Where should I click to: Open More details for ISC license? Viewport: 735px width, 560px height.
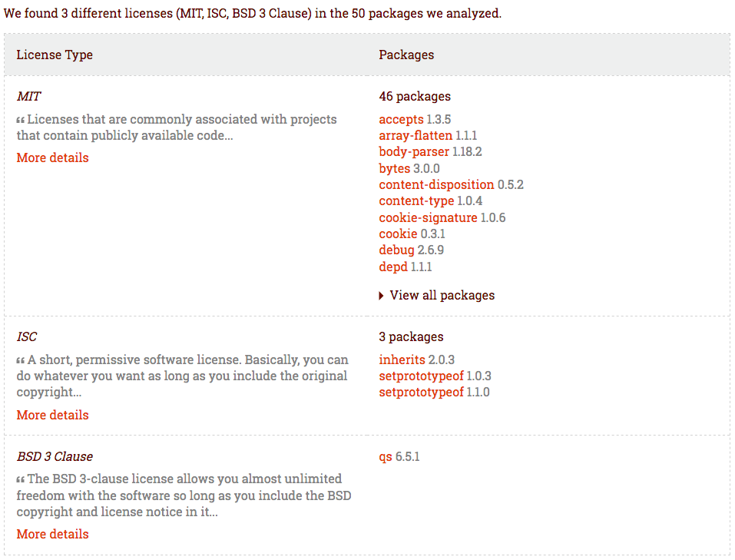(52, 415)
